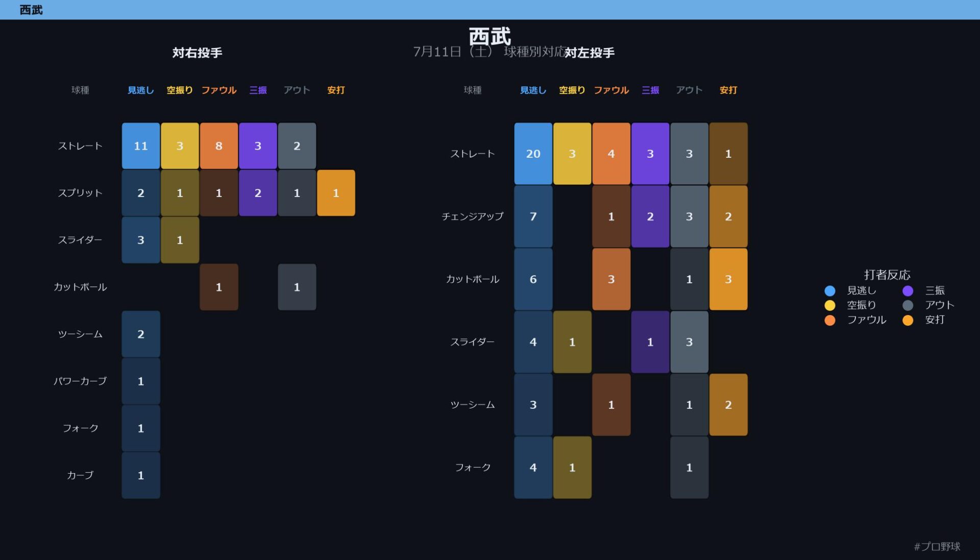Click the blue 見逃し legend dot

tap(830, 291)
